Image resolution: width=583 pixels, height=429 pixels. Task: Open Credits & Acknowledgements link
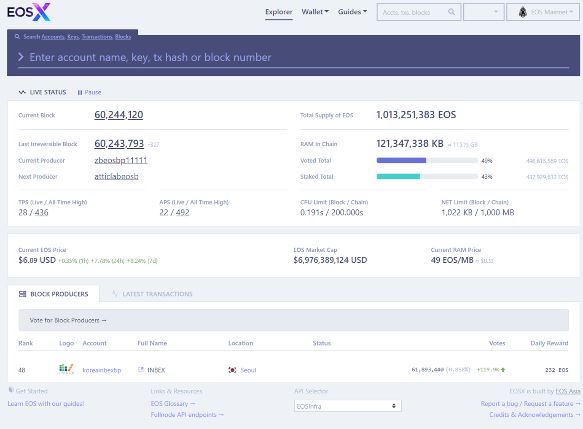[x=535, y=415]
